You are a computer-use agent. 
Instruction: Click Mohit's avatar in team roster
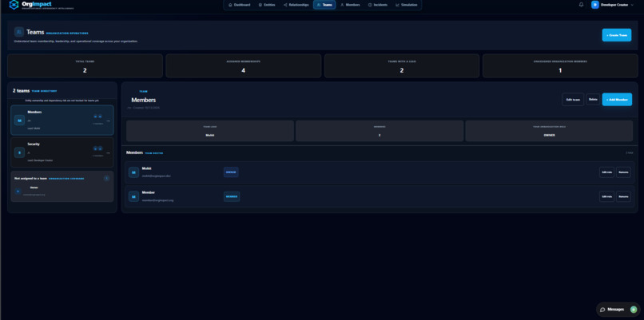tap(133, 172)
